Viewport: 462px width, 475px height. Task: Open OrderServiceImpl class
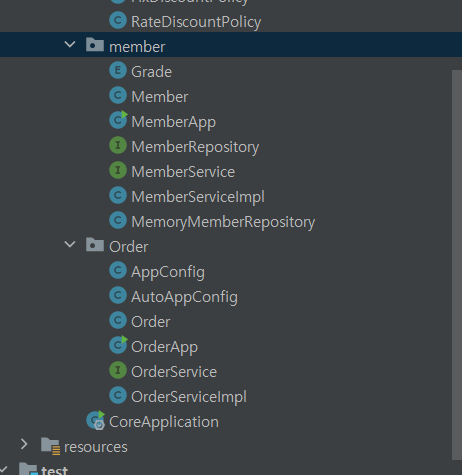(189, 397)
